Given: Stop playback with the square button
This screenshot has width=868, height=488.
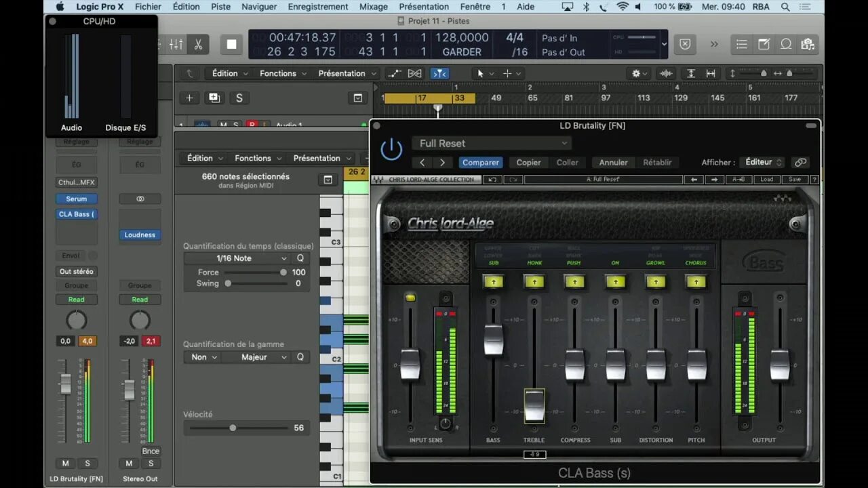Looking at the screenshot, I should (x=232, y=44).
